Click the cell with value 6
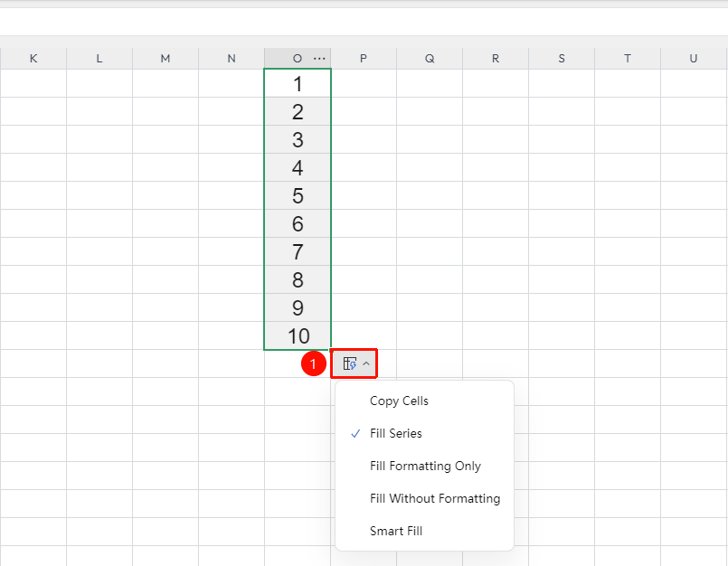The image size is (728, 566). pos(298,223)
